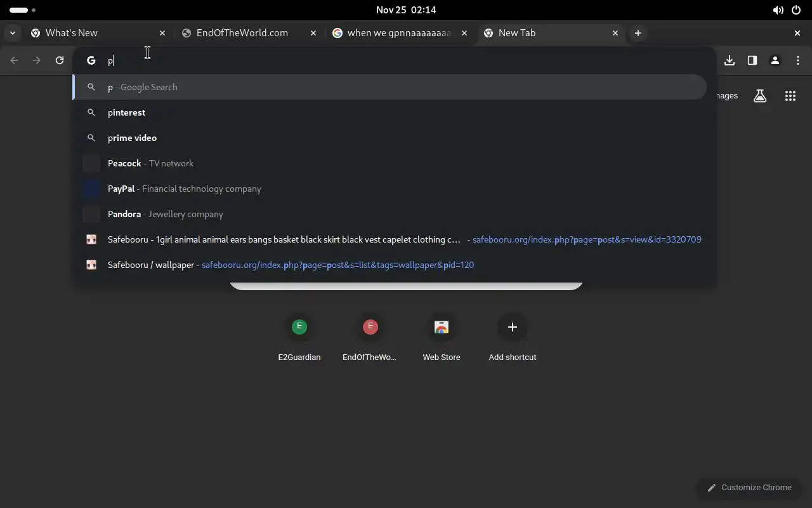Switch to the 'when we qpnnaaaaaaaa' tab
The height and width of the screenshot is (508, 812).
(x=400, y=33)
